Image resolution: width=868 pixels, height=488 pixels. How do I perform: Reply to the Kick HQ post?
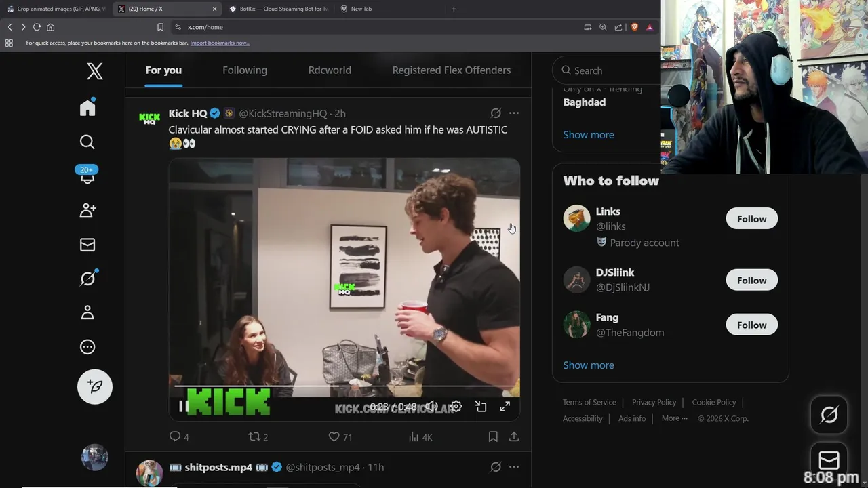tap(179, 437)
